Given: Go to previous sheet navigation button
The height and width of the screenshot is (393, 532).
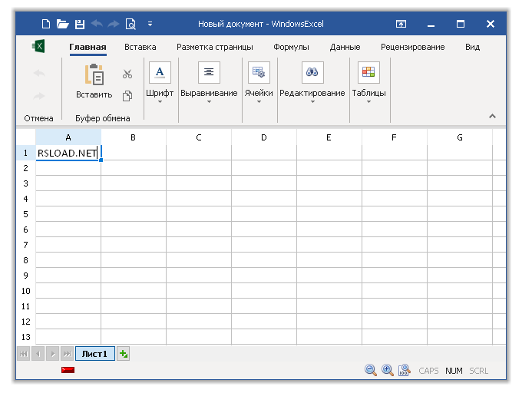Looking at the screenshot, I should (38, 354).
